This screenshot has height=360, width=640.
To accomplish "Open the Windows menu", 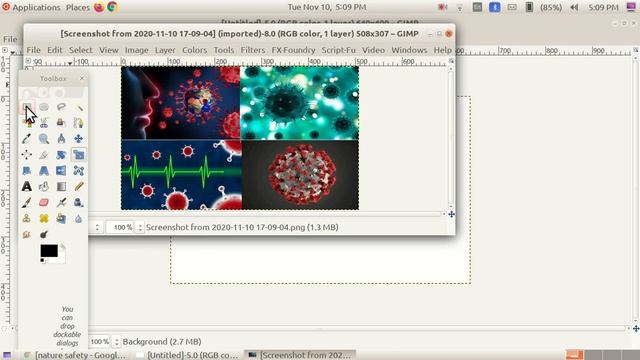I will (409, 50).
